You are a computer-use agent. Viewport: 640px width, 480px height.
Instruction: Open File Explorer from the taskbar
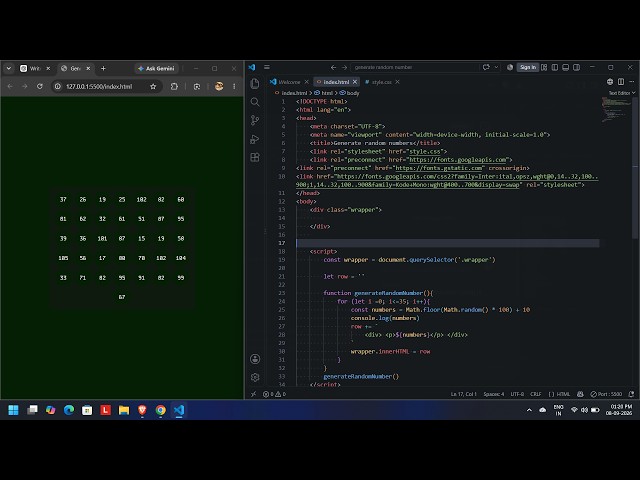point(124,410)
